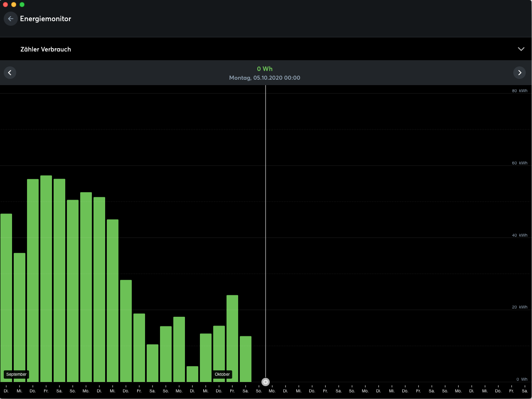The height and width of the screenshot is (399, 532).
Task: Click the Energiemonitor page title
Action: tap(46, 19)
